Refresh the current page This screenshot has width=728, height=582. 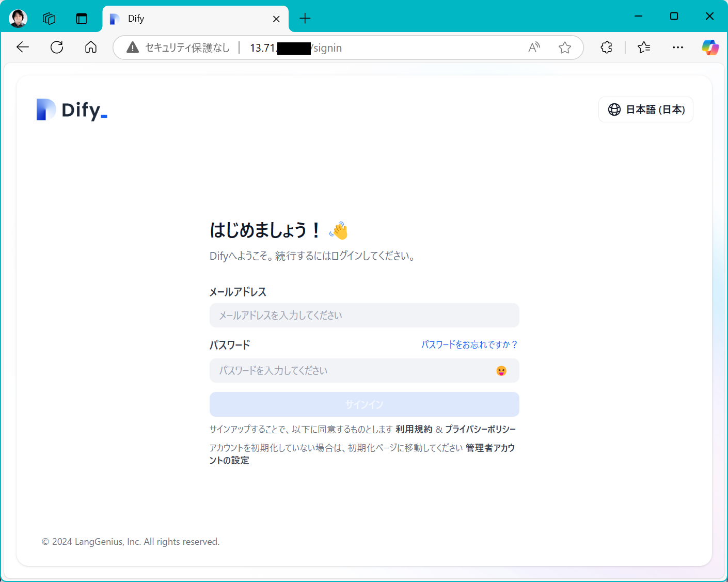point(57,47)
